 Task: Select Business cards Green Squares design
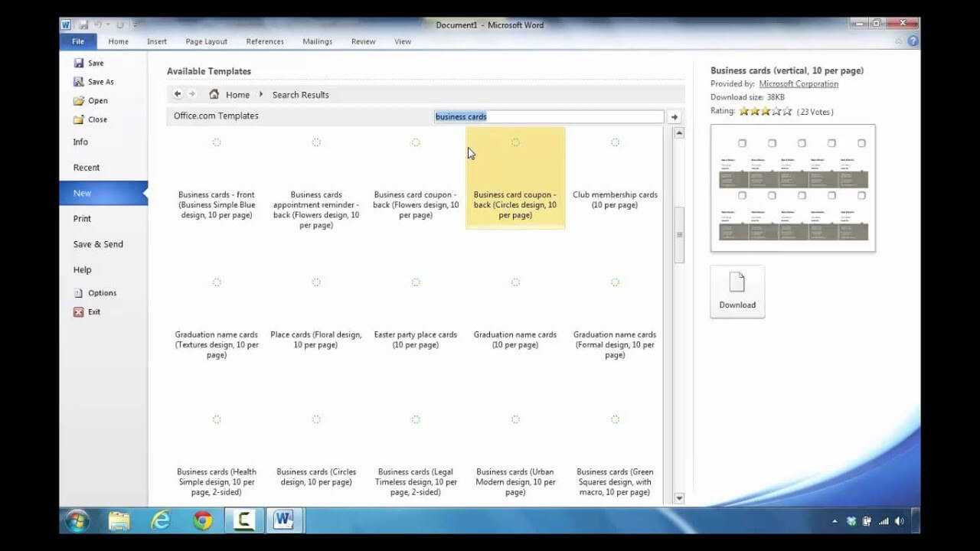(615, 455)
